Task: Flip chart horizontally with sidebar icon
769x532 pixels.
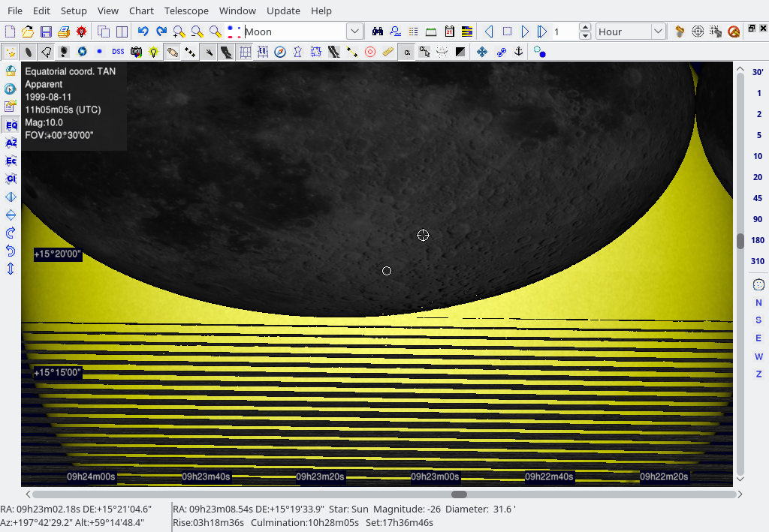Action: (11, 197)
